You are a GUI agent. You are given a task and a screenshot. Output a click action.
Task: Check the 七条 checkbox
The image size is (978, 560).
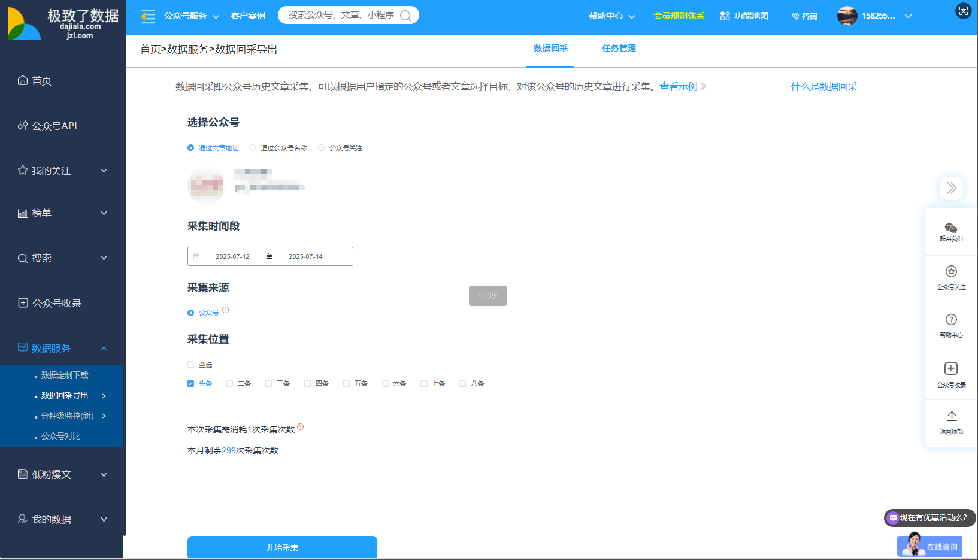click(x=424, y=383)
